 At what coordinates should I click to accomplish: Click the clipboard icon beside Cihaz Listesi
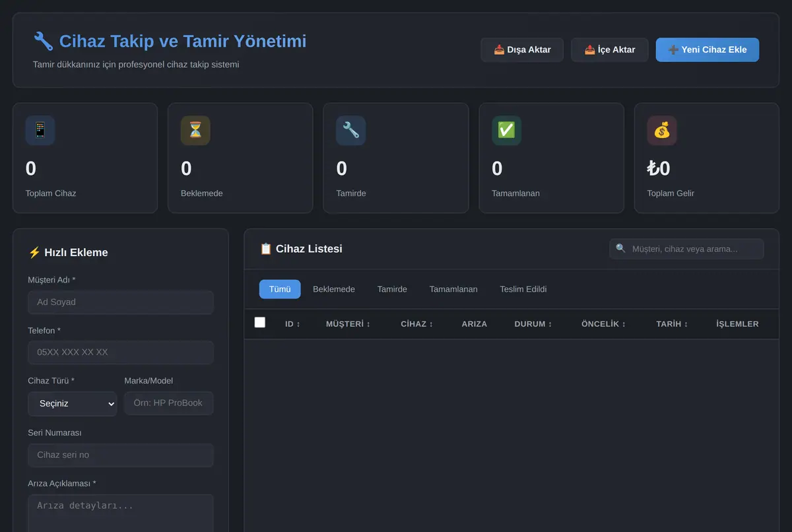click(266, 249)
